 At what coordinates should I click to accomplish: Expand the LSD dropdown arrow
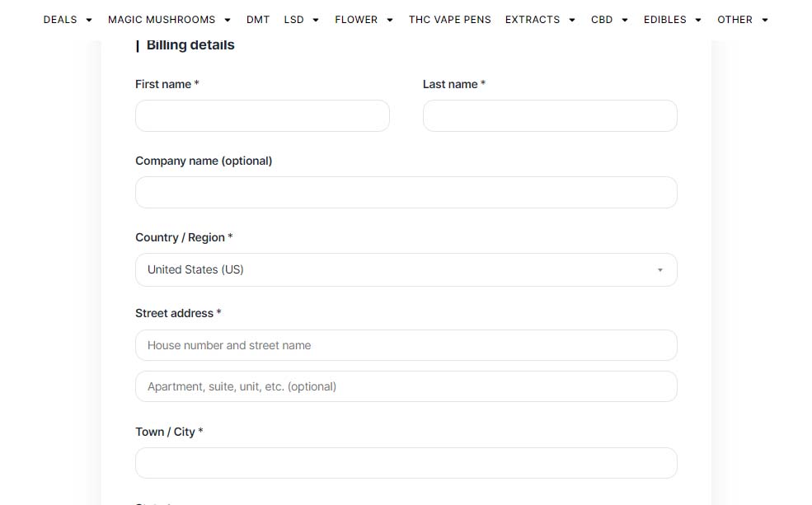pos(316,20)
